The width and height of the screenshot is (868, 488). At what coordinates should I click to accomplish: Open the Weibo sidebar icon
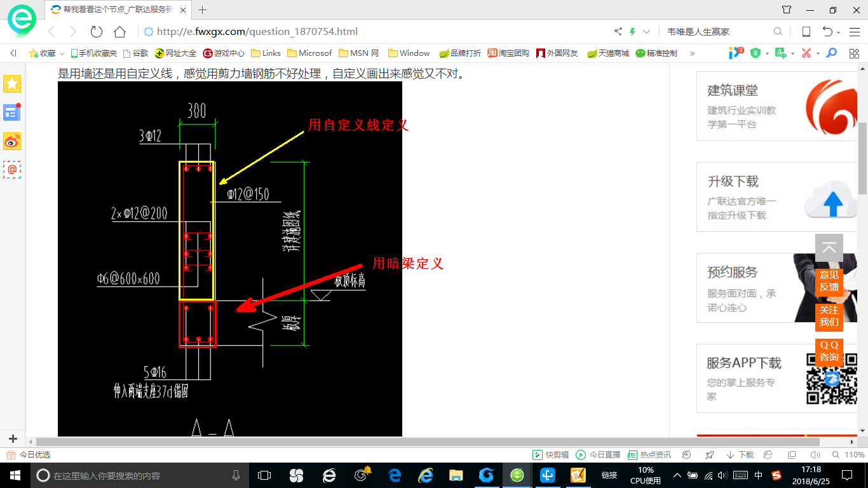pyautogui.click(x=12, y=141)
